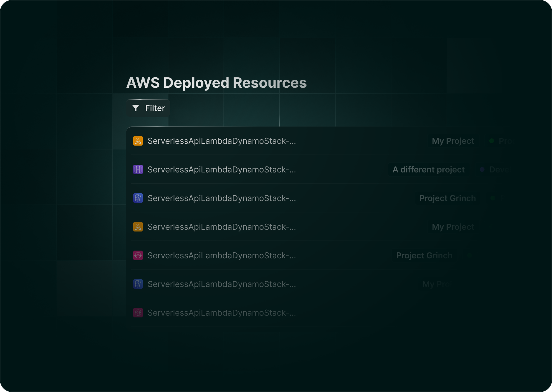Open the third row resource name
Screen dimensions: 552x392
[x=222, y=198]
